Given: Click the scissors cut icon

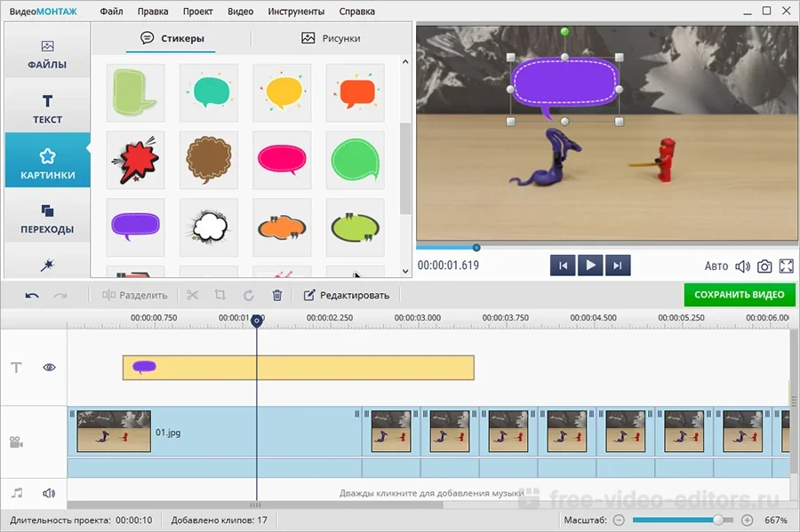Looking at the screenshot, I should [193, 295].
